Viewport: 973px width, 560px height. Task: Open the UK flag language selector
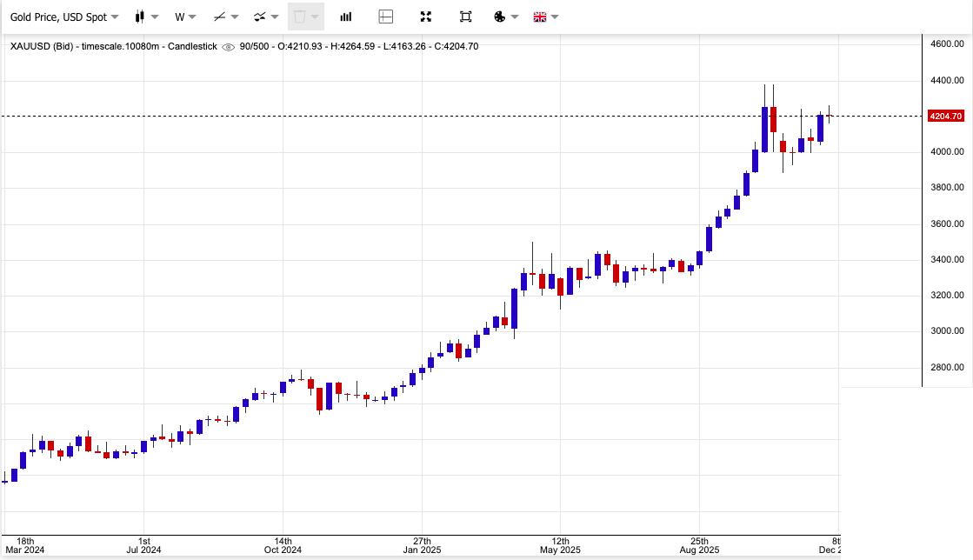545,17
